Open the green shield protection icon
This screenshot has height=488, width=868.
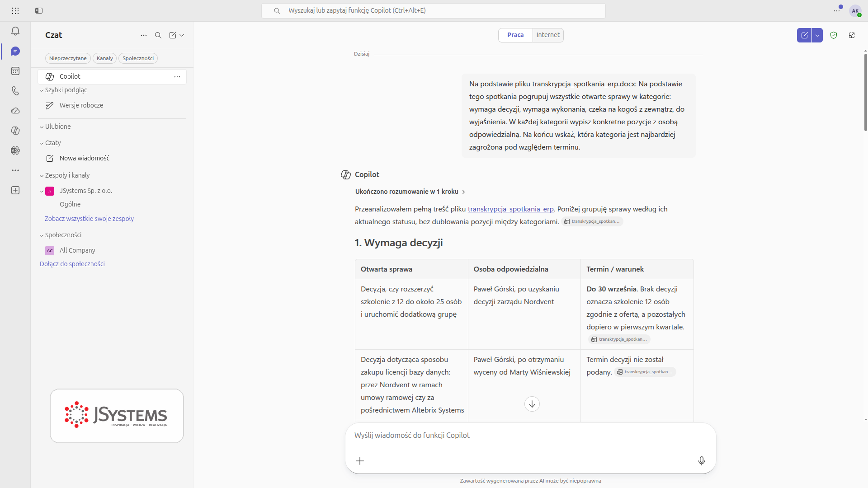834,35
